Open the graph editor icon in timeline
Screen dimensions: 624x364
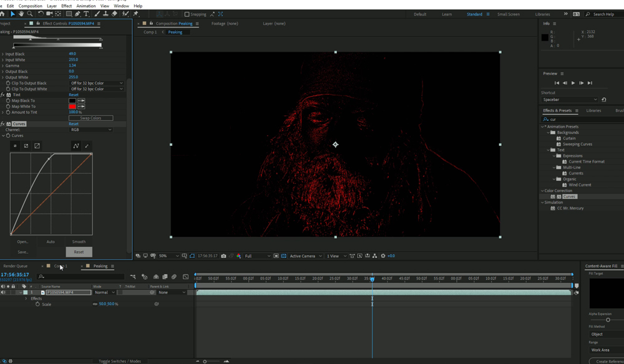pyautogui.click(x=185, y=277)
